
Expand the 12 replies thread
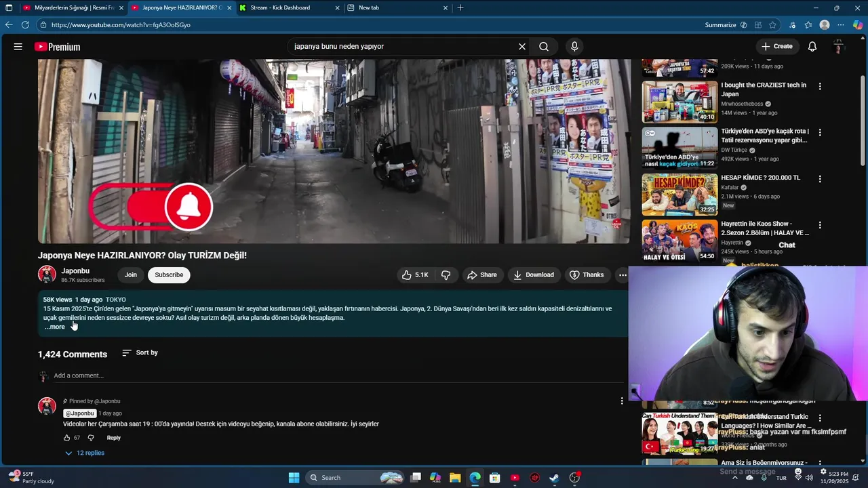(85, 453)
